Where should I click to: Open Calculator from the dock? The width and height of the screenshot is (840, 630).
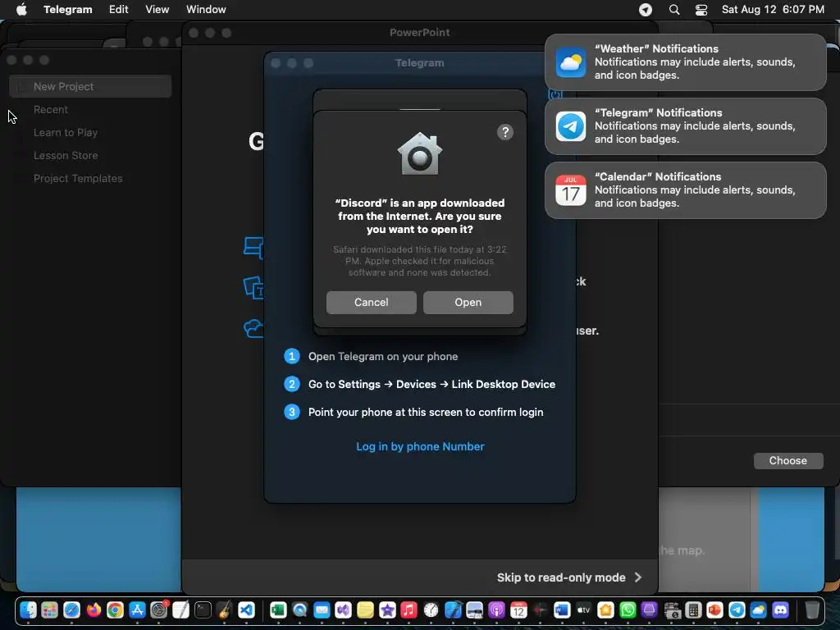[693, 609]
